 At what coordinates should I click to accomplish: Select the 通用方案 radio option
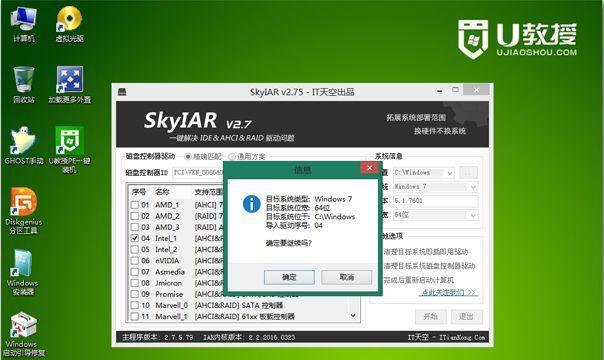232,157
